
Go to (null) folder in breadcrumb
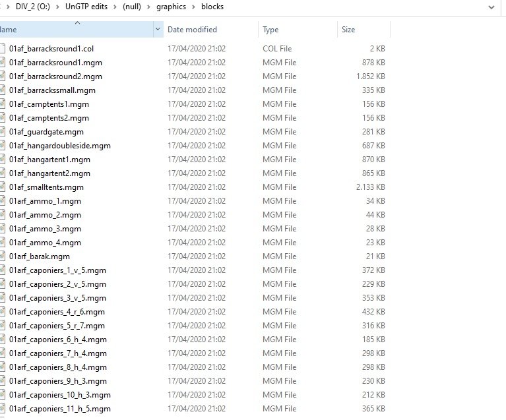[132, 7]
